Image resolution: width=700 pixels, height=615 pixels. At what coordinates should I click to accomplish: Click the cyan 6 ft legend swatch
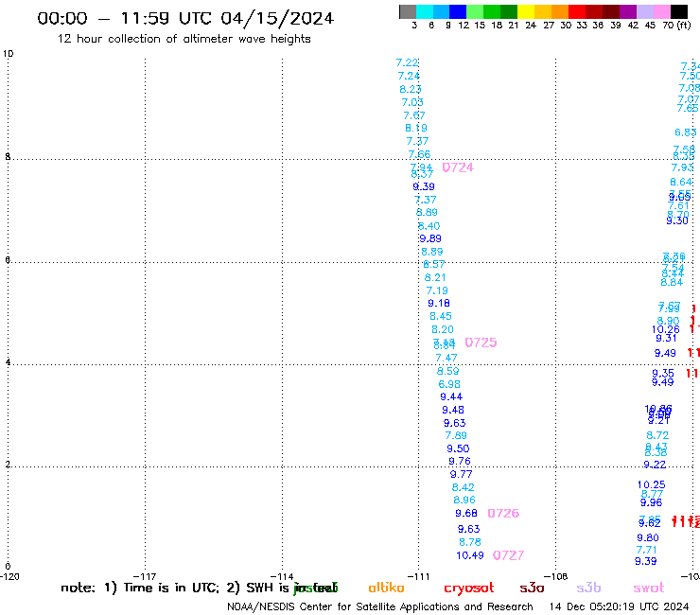pyautogui.click(x=425, y=11)
